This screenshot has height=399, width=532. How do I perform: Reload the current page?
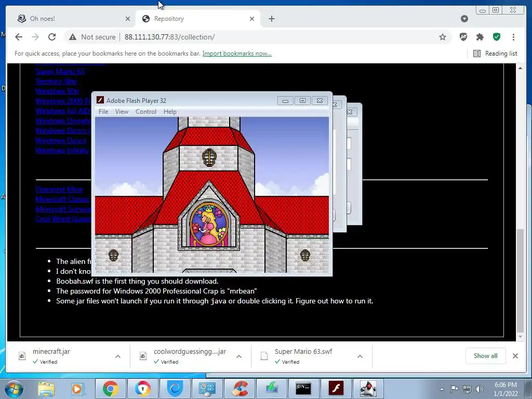pos(52,37)
